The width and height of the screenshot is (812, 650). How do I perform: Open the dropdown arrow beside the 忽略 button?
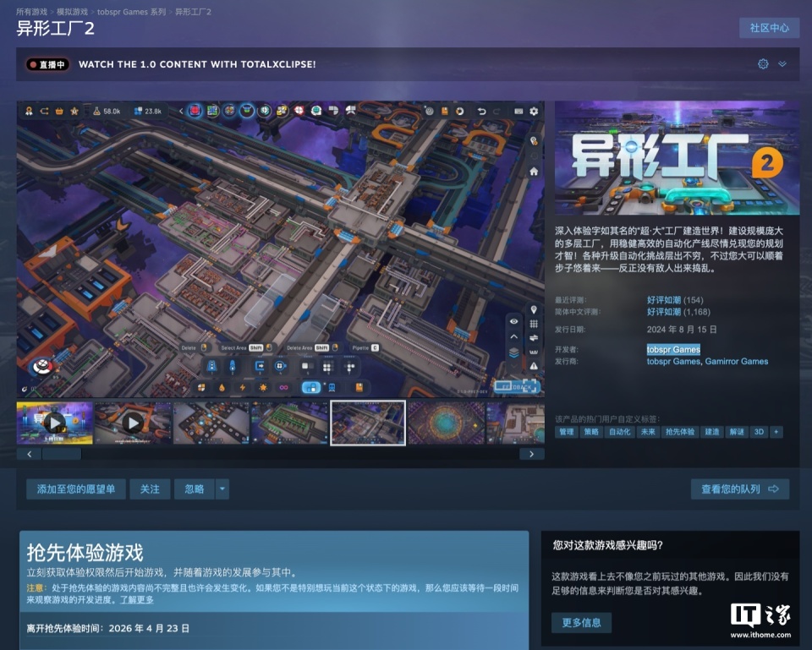click(222, 489)
